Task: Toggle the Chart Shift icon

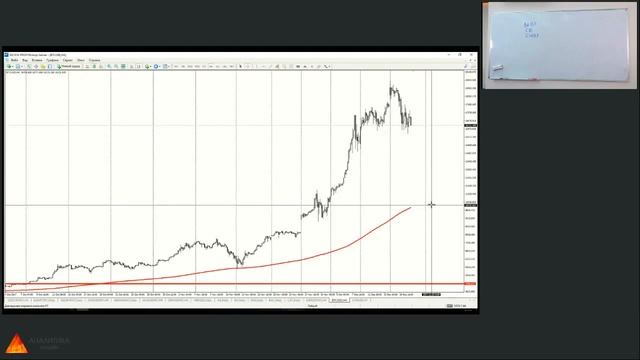Action: (138, 66)
